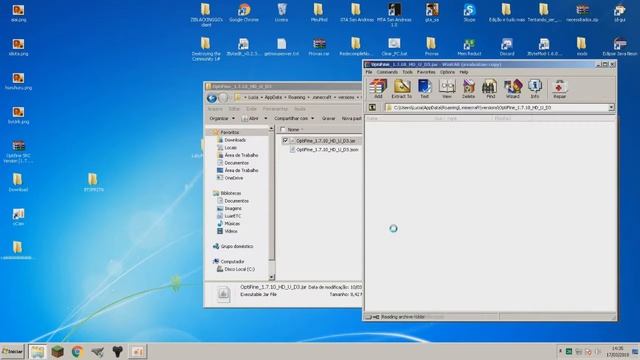
Task: Click the Repair archive icon
Action: (x=559, y=89)
